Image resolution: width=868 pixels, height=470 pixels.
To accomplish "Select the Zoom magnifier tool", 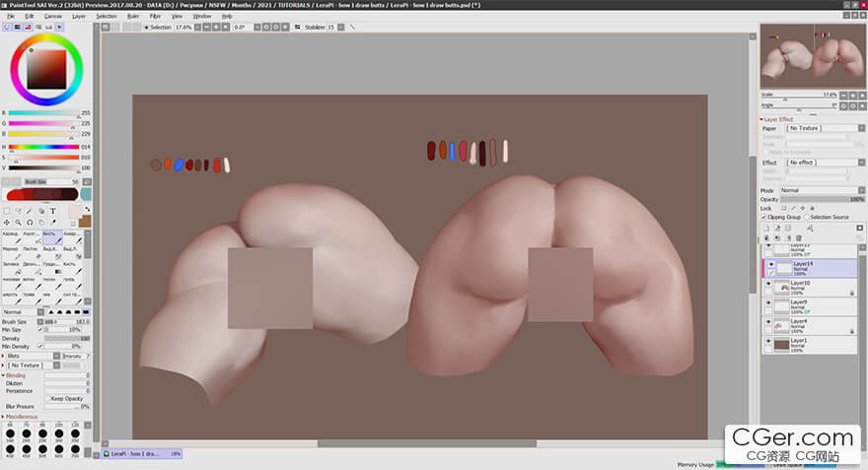I will pos(19,223).
